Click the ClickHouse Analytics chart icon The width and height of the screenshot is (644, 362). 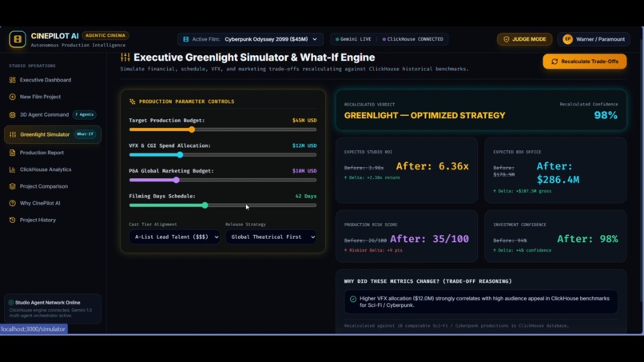pos(12,169)
